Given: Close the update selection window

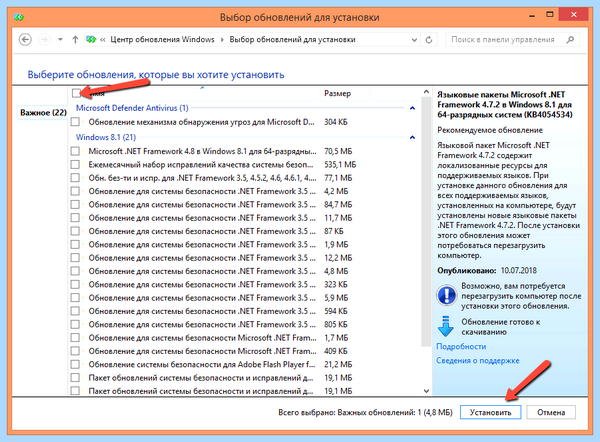Looking at the screenshot, I should point(573,15).
